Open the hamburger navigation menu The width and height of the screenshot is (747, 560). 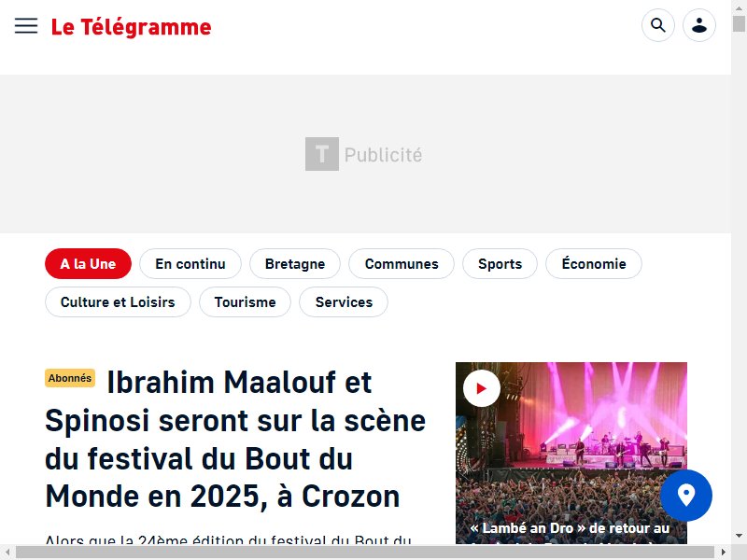[x=26, y=26]
